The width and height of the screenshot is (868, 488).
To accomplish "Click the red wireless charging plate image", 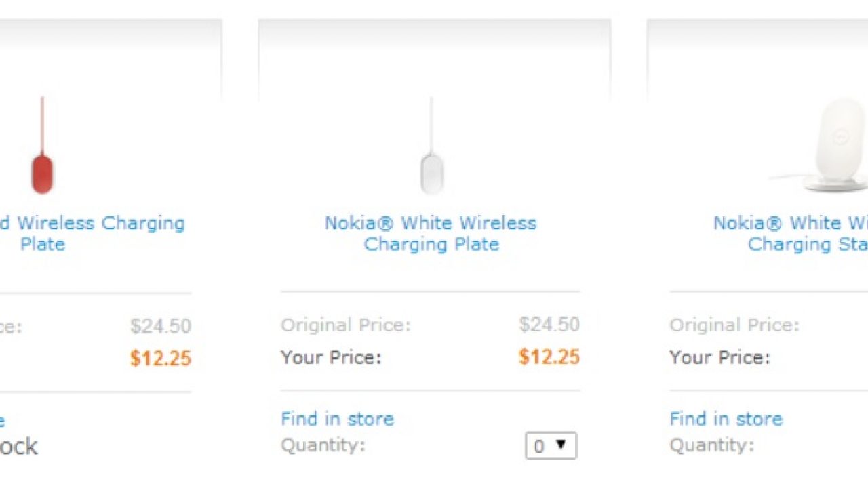I will point(42,173).
